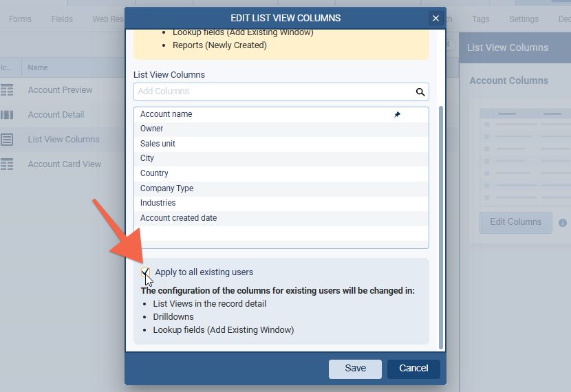The height and width of the screenshot is (392, 571).
Task: Click the List View Columns icon
Action: 8,140
